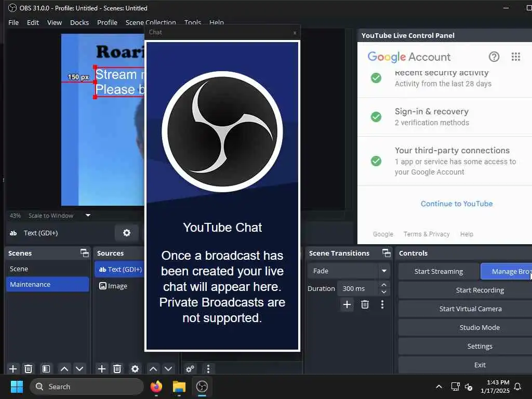
Task: Move source up with arrow icon
Action: pos(153,369)
